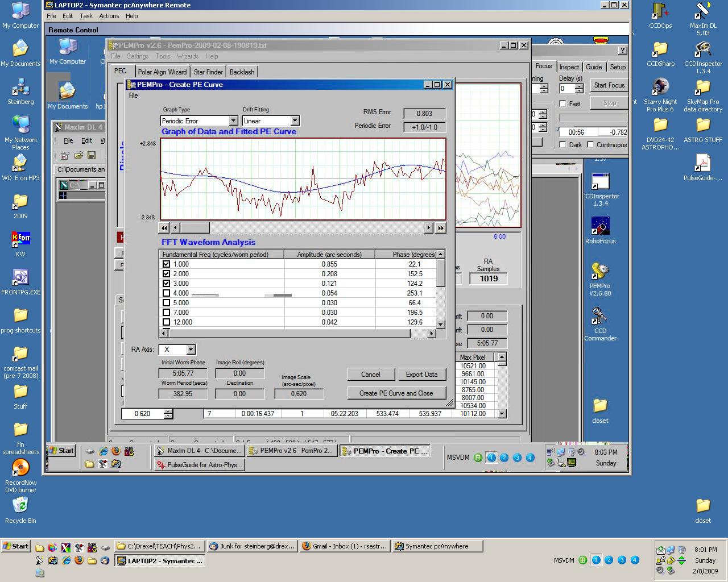Jump to graph start rewind button
The height and width of the screenshot is (582, 728).
164,228
